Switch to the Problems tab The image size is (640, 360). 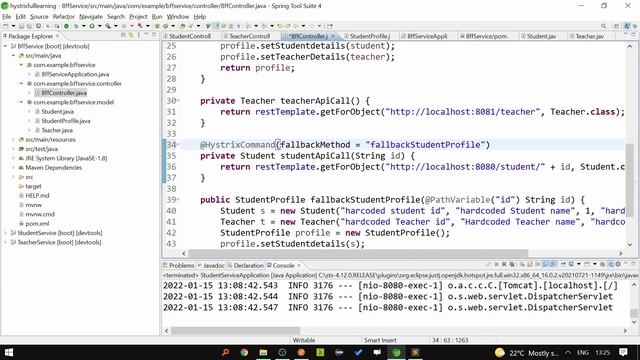pos(181,265)
